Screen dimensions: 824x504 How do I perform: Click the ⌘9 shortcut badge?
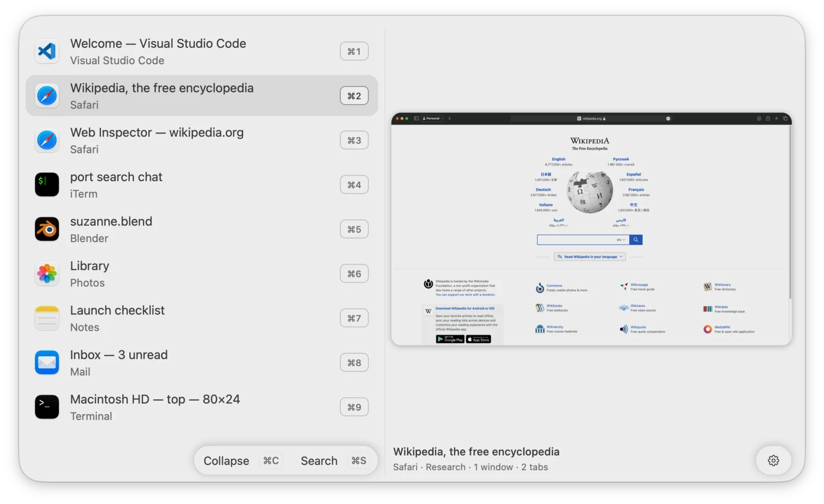point(354,407)
